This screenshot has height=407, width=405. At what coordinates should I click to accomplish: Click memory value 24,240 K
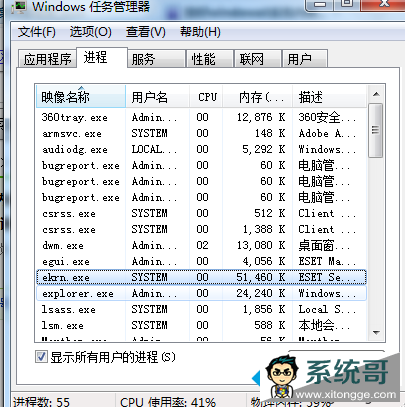(261, 293)
